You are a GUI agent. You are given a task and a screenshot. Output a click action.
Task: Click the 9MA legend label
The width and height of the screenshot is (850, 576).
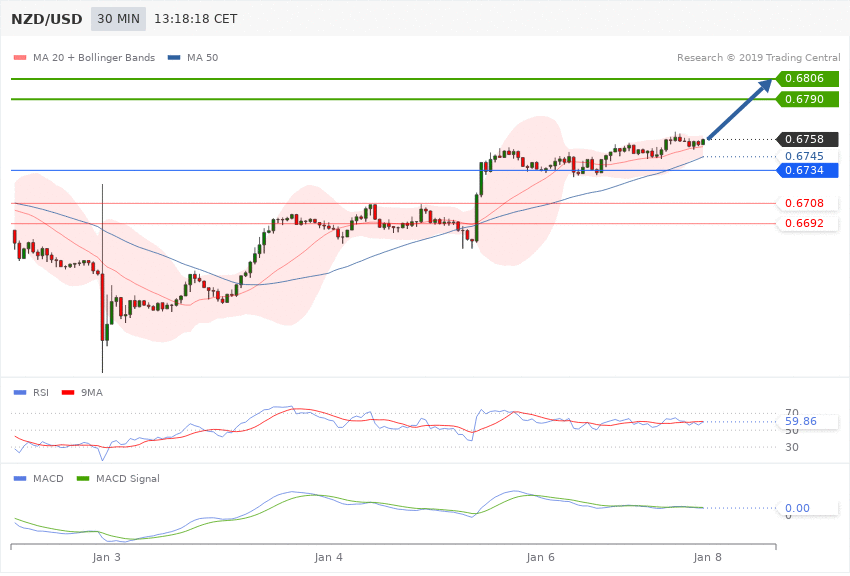tap(92, 392)
